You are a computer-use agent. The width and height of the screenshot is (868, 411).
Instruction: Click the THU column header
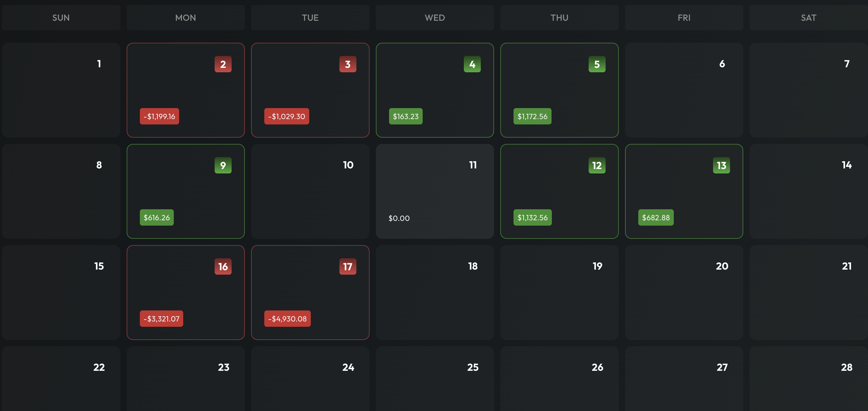559,18
